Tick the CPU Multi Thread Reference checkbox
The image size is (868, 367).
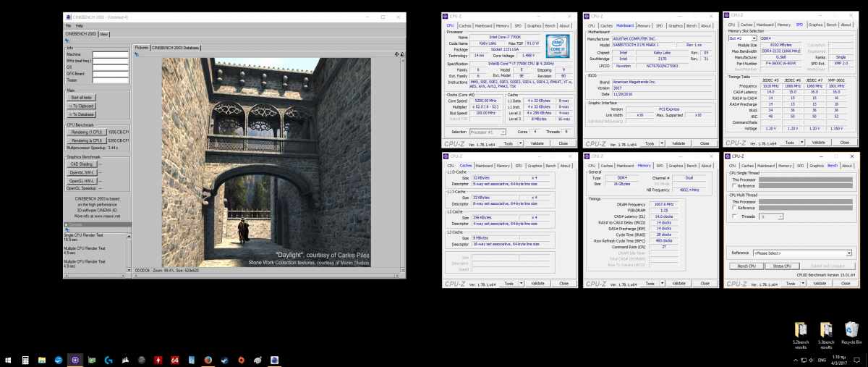[x=734, y=208]
